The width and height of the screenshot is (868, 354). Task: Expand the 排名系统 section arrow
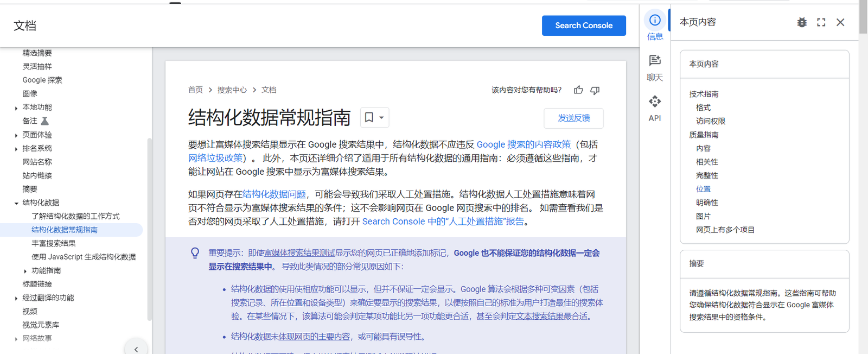point(16,149)
